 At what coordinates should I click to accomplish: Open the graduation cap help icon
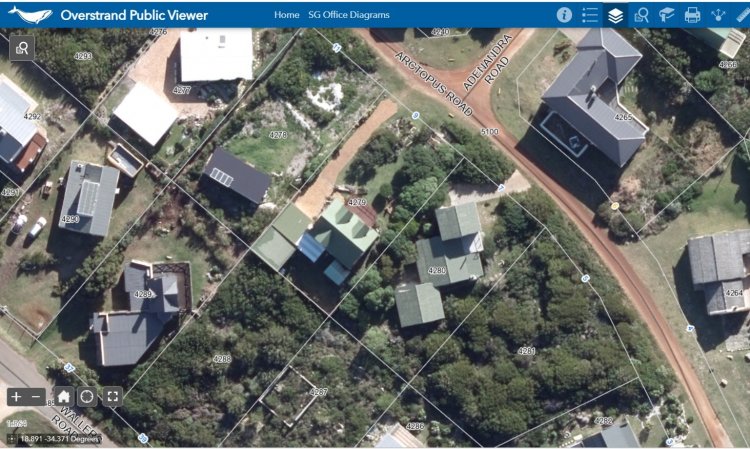[666, 15]
